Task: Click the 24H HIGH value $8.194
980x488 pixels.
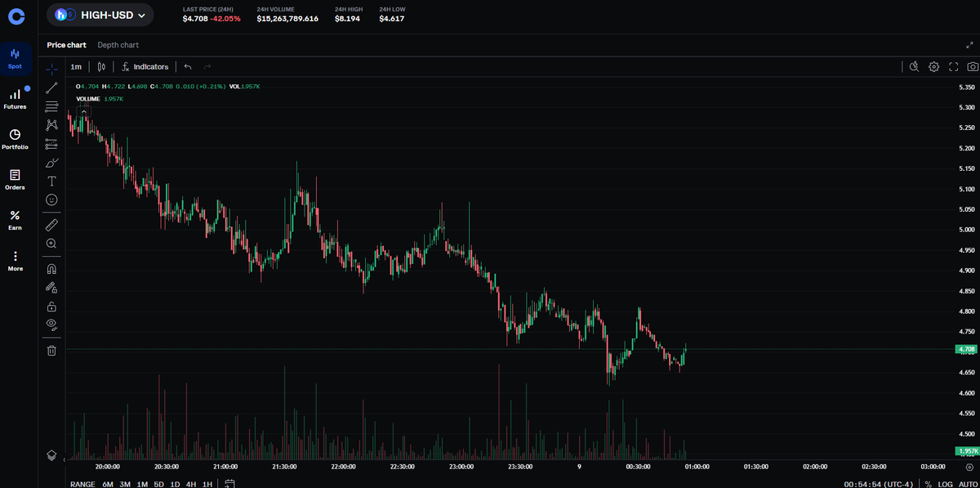Action: pos(347,19)
